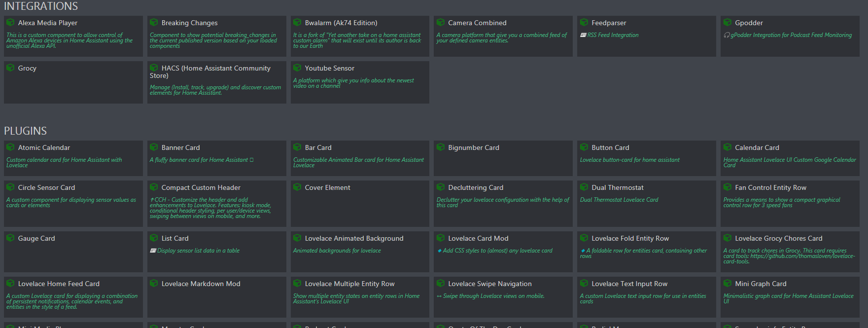Click the cube icon beside Lovelace Text Input Row
Viewport: 868px width, 328px height.
click(x=584, y=283)
